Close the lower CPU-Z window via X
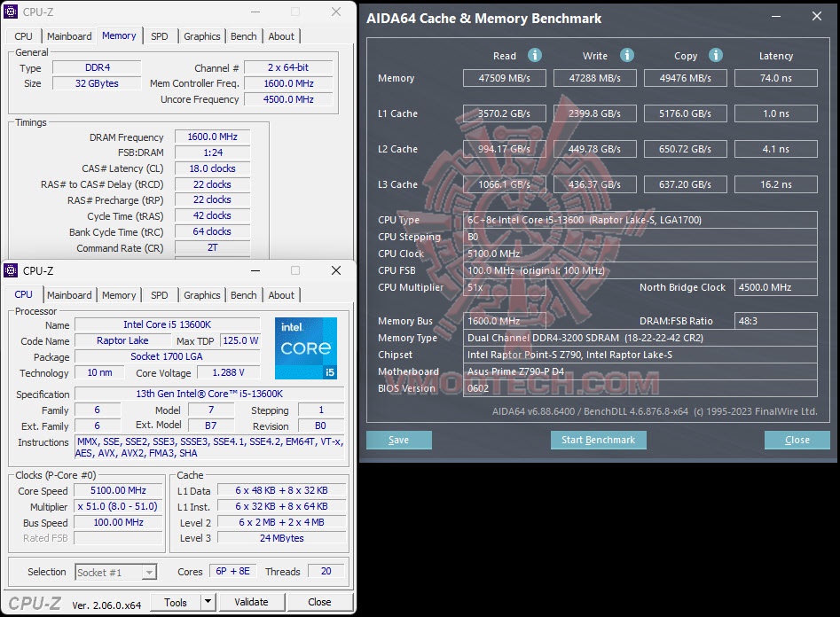Image resolution: width=840 pixels, height=617 pixels. 336,270
